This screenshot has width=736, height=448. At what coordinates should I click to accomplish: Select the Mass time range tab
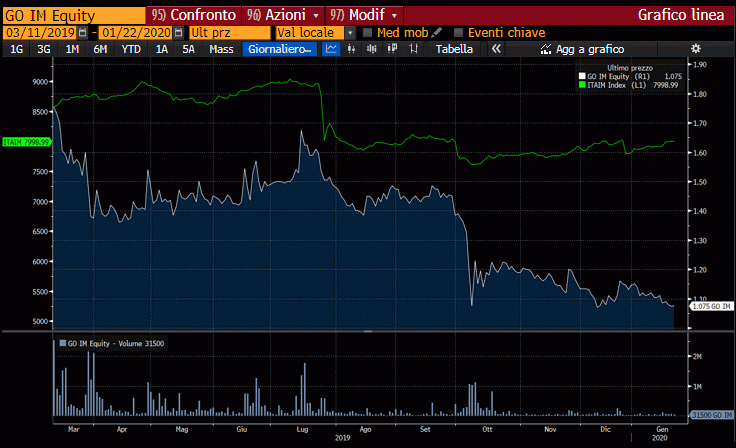221,49
